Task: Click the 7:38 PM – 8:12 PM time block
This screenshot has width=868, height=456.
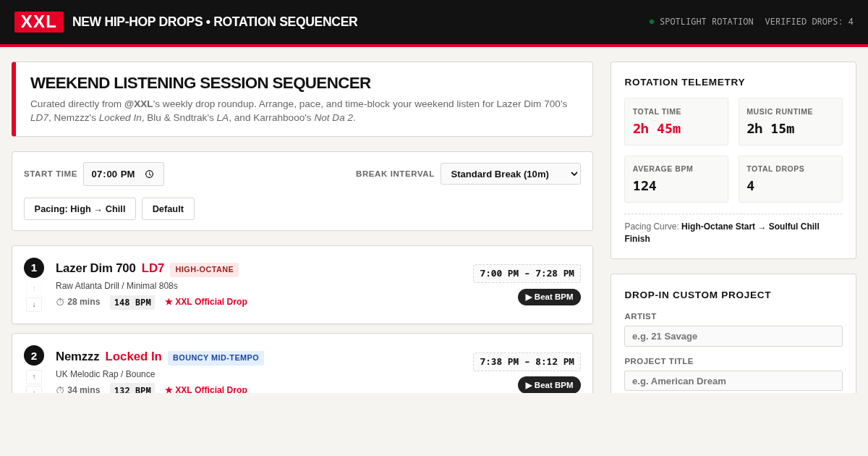Action: click(x=527, y=362)
